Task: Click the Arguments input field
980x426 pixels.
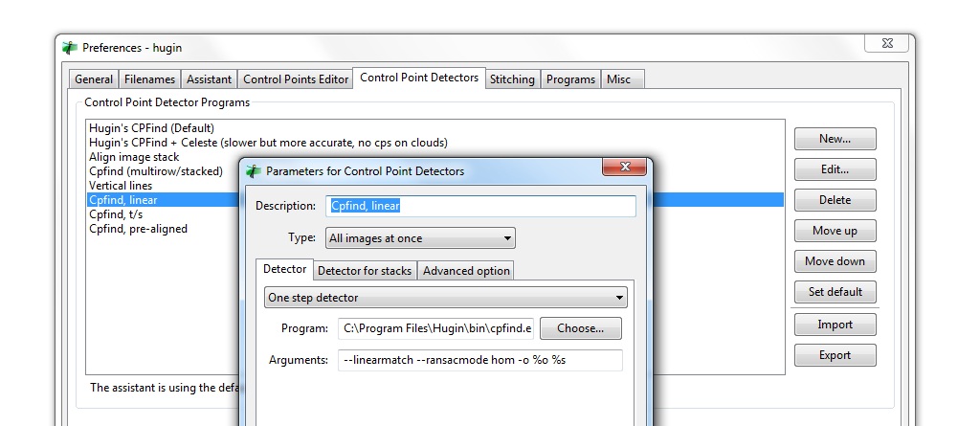Action: click(x=480, y=360)
